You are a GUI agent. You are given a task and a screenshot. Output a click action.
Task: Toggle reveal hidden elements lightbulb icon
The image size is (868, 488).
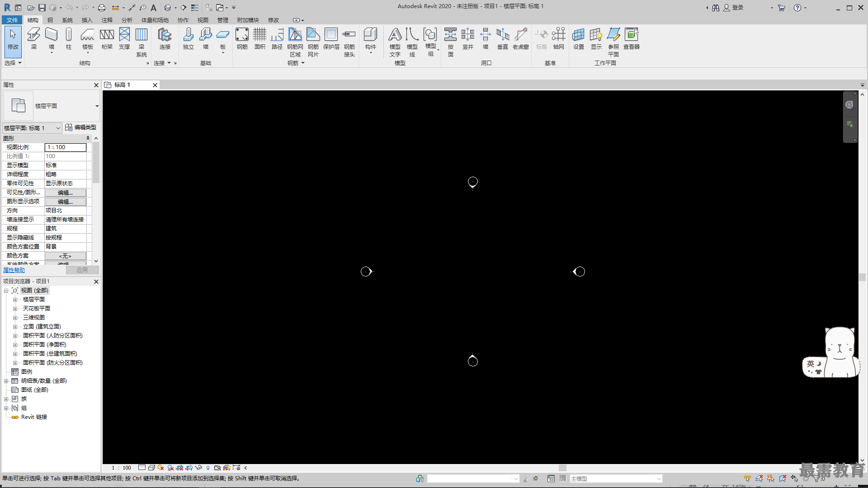[x=208, y=468]
